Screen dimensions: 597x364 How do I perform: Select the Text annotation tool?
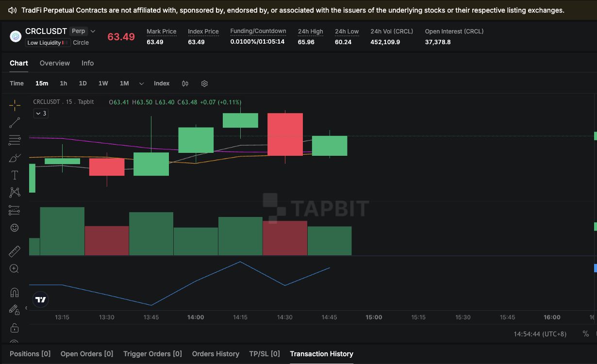(x=15, y=175)
